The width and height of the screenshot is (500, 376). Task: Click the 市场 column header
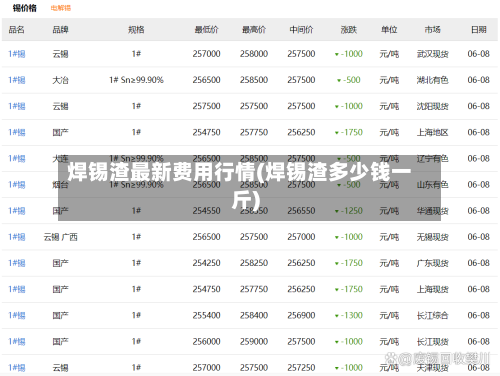[432, 30]
